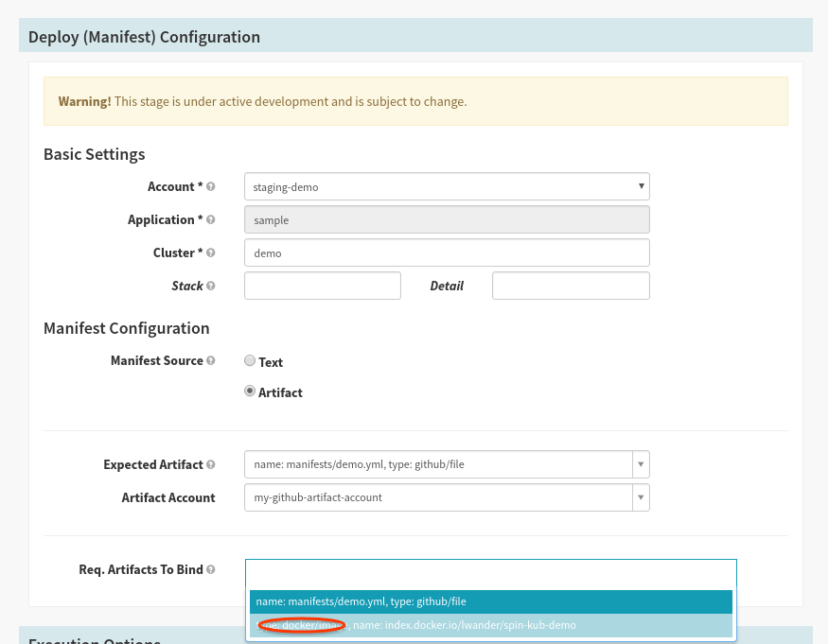Image resolution: width=829 pixels, height=644 pixels.
Task: Choose the manifests/demo.yml github/file option
Action: click(x=490, y=601)
